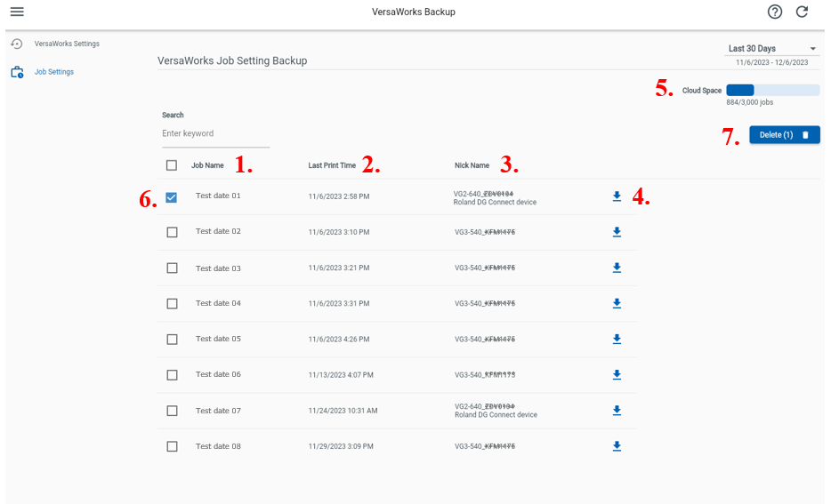Sort by Nick Name column header

click(x=472, y=165)
